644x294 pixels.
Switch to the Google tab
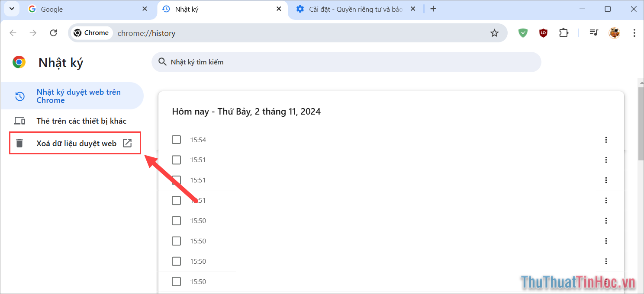87,9
